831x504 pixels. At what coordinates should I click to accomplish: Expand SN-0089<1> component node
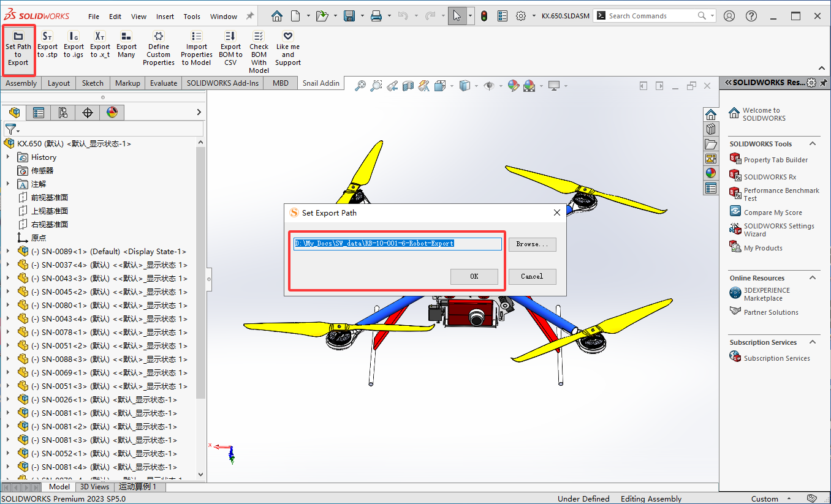8,252
